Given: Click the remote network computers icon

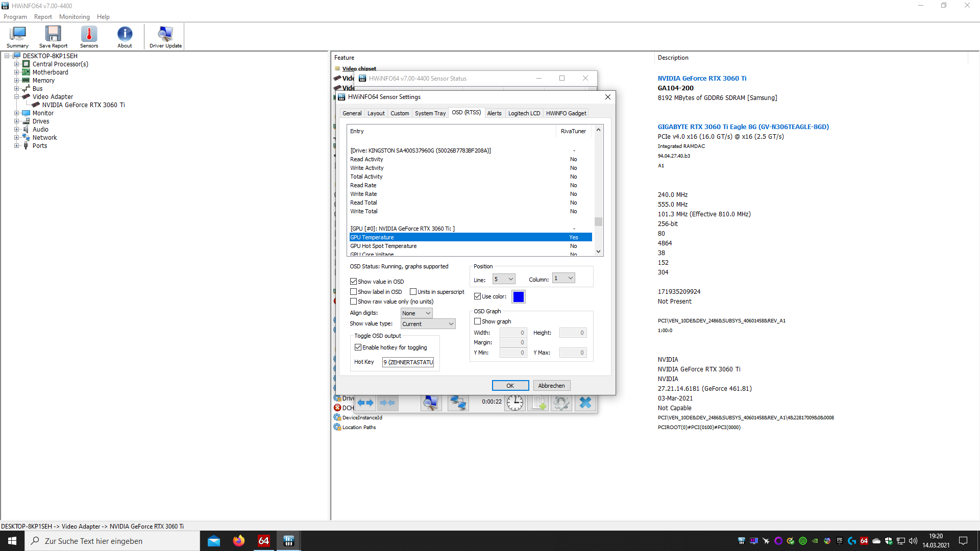Looking at the screenshot, I should click(458, 403).
